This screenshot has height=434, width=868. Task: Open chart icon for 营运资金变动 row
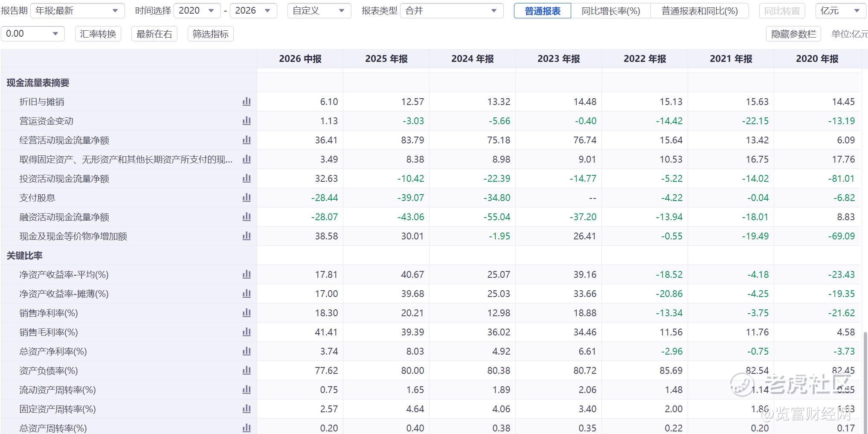247,121
